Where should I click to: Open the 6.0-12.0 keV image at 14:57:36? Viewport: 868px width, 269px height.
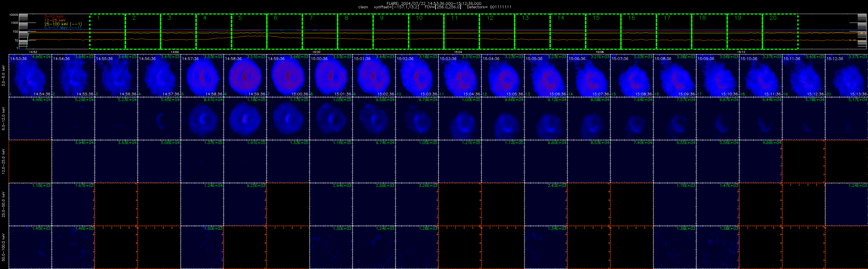202,118
